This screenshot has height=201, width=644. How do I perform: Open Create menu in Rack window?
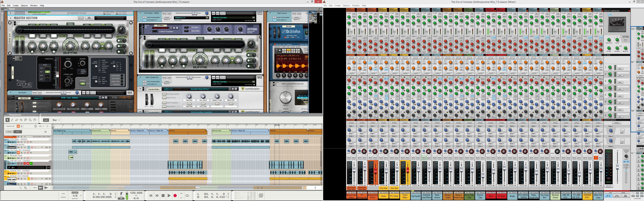coord(15,6)
